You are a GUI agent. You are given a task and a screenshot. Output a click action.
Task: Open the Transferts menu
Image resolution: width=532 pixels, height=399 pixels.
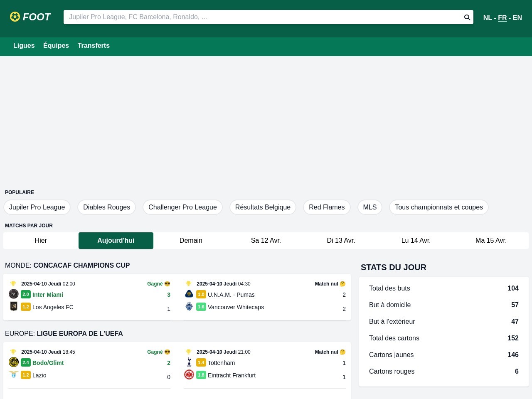(94, 46)
